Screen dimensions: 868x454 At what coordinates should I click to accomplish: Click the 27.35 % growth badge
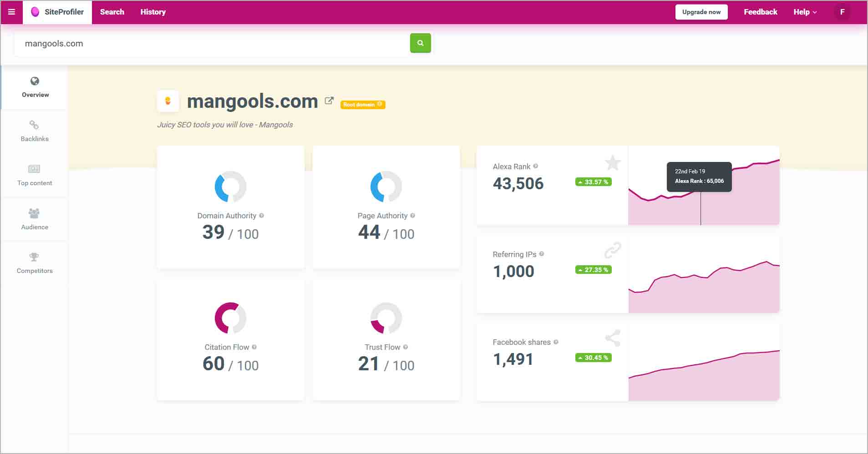coord(594,270)
